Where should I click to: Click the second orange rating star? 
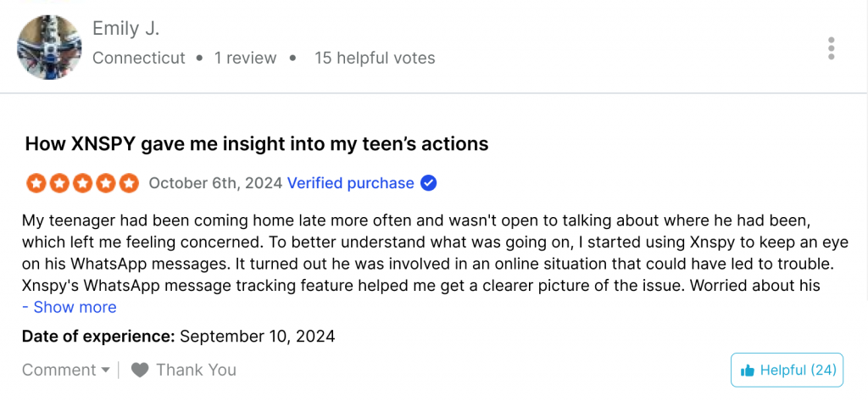58,183
